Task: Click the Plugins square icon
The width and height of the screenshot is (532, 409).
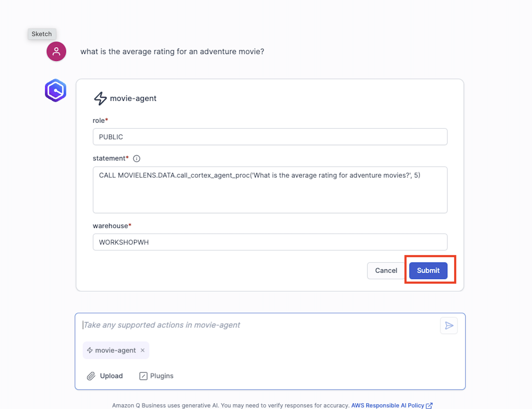Action: coord(143,376)
